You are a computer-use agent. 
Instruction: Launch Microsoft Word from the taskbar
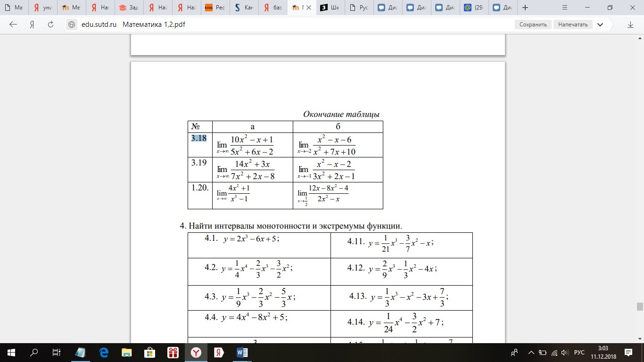point(241,352)
